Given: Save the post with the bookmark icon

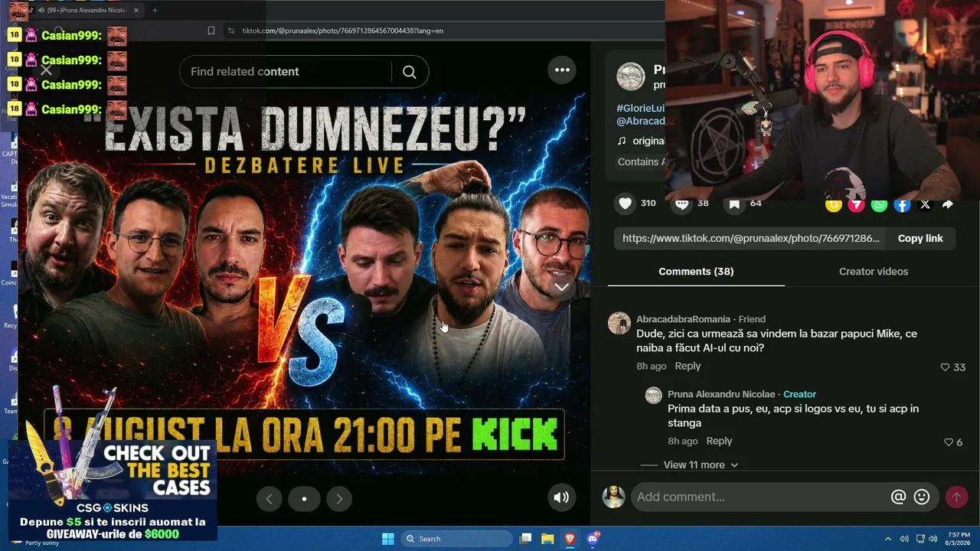Looking at the screenshot, I should click(734, 204).
